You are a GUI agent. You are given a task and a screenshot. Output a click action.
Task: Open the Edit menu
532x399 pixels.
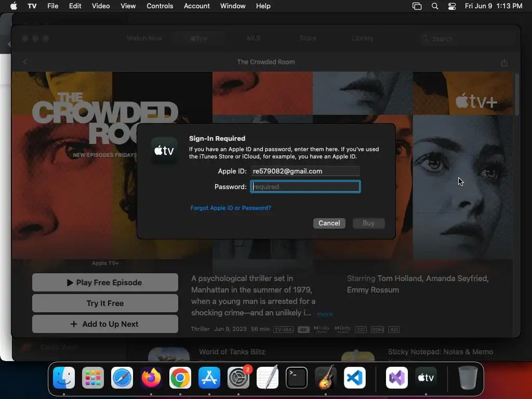tap(75, 6)
